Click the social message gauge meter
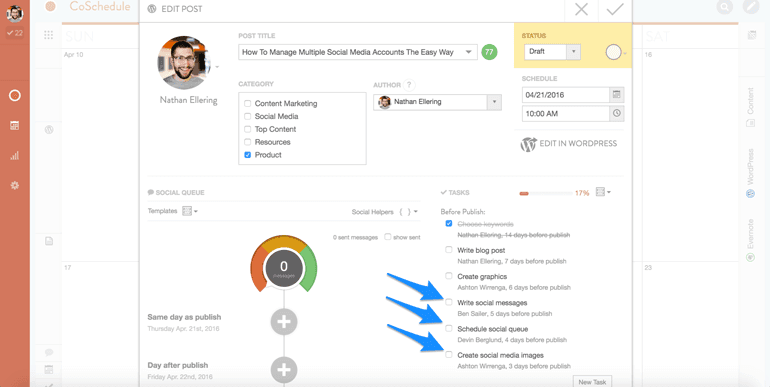Image resolution: width=770 pixels, height=387 pixels. 284,265
